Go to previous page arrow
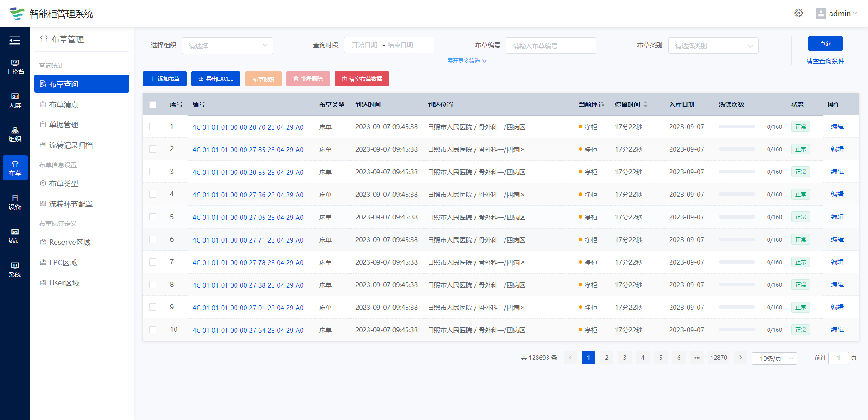This screenshot has width=868, height=420. tap(570, 358)
